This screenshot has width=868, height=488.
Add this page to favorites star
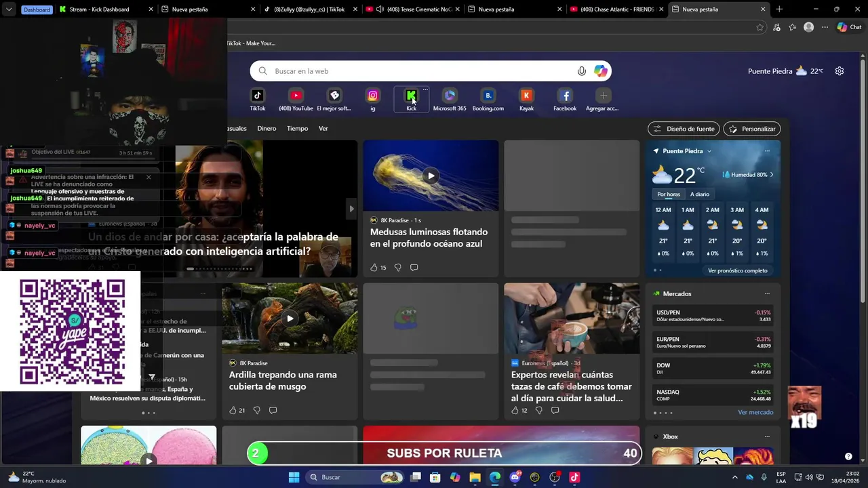tap(760, 27)
